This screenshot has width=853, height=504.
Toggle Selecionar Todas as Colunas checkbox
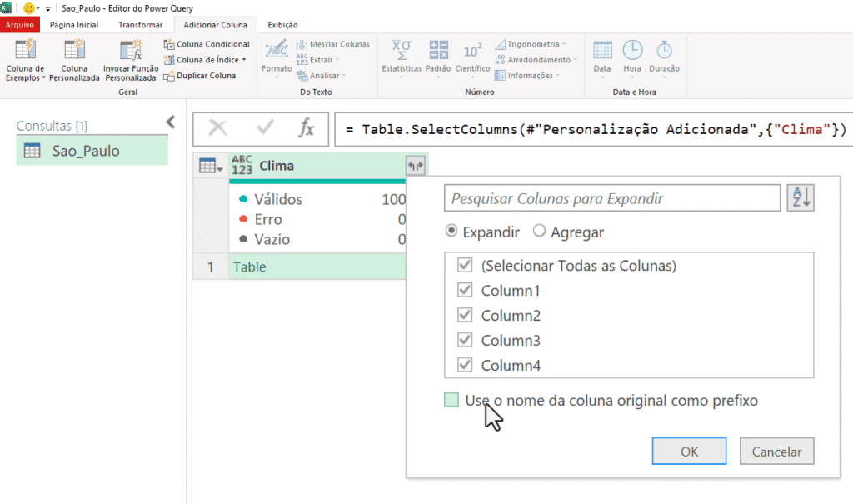tap(465, 266)
